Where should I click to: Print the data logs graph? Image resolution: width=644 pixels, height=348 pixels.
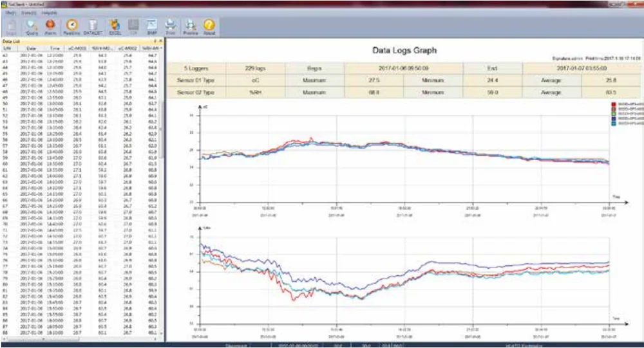click(x=171, y=28)
